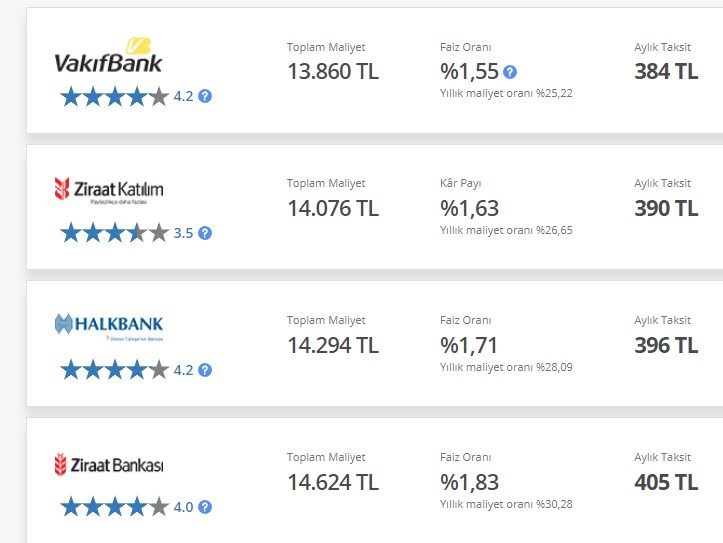Click the Ziraat Katılım star rating

point(115,233)
